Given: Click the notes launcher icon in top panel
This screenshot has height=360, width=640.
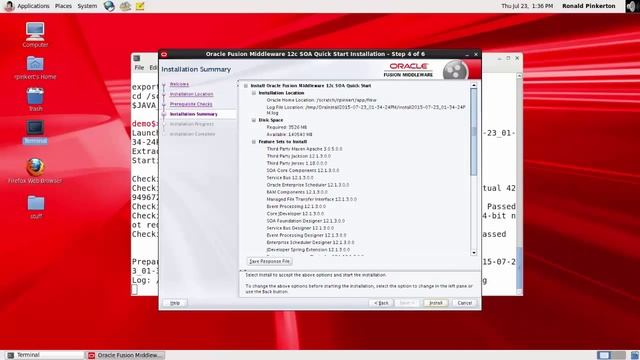Looking at the screenshot, I should click(x=140, y=6).
